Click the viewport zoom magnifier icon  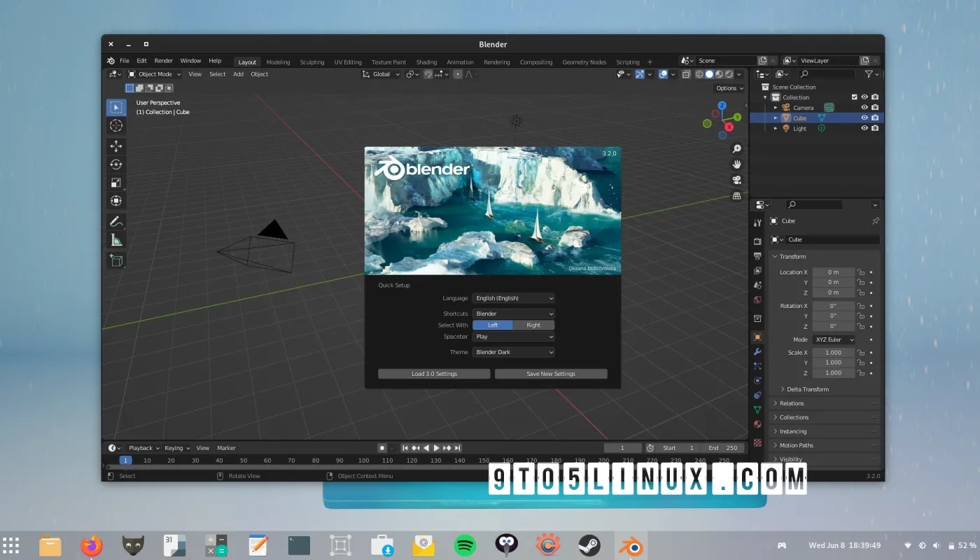point(737,149)
